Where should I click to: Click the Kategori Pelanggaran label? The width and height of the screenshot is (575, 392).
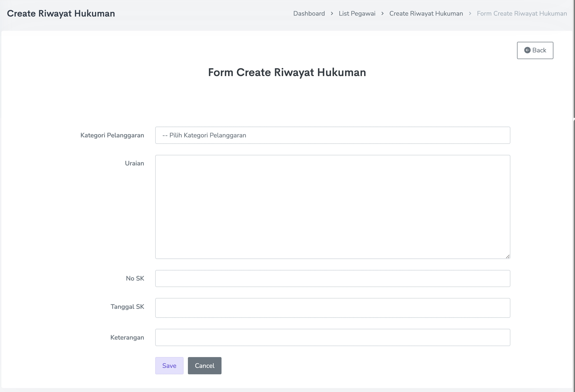[112, 135]
